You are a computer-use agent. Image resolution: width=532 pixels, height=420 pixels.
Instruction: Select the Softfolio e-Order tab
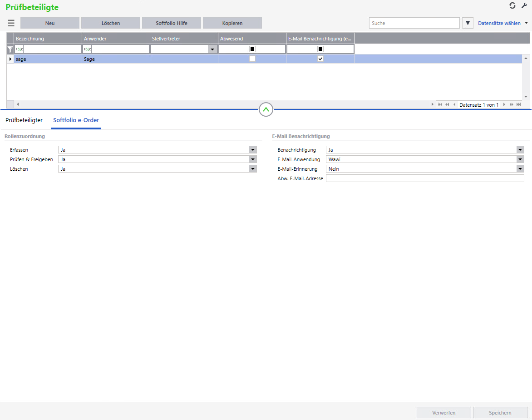76,120
